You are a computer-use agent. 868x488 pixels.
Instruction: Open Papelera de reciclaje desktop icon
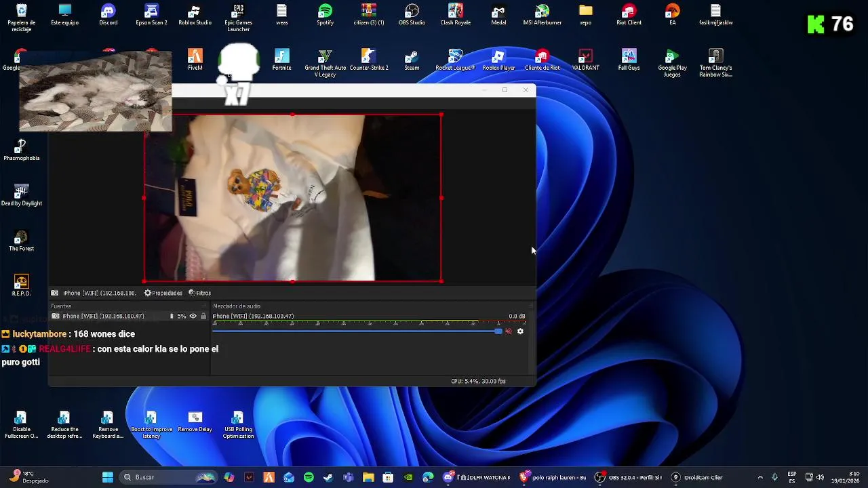click(x=22, y=15)
